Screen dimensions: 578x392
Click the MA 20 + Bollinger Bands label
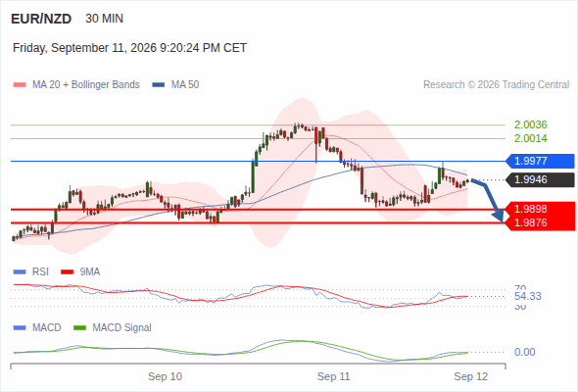pyautogui.click(x=86, y=85)
